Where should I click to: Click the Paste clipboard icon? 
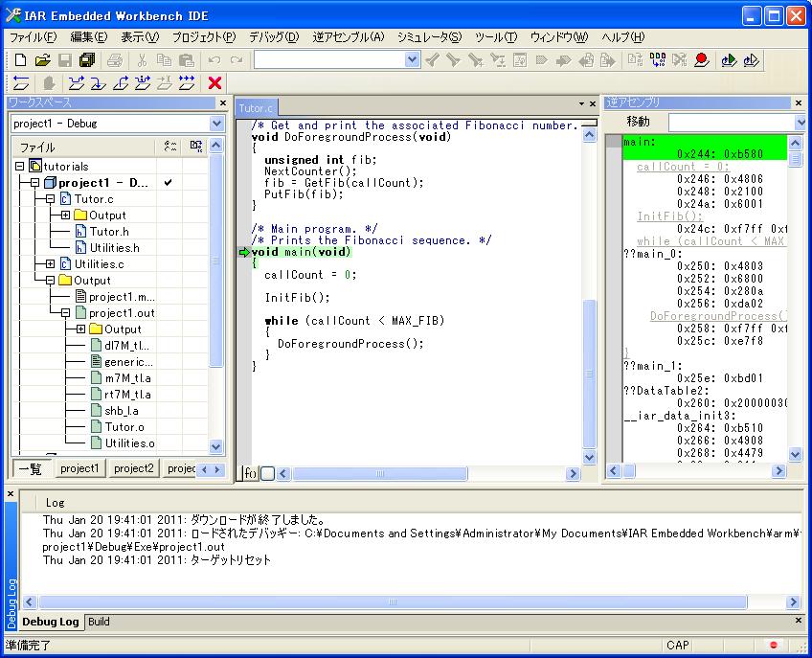click(x=186, y=60)
